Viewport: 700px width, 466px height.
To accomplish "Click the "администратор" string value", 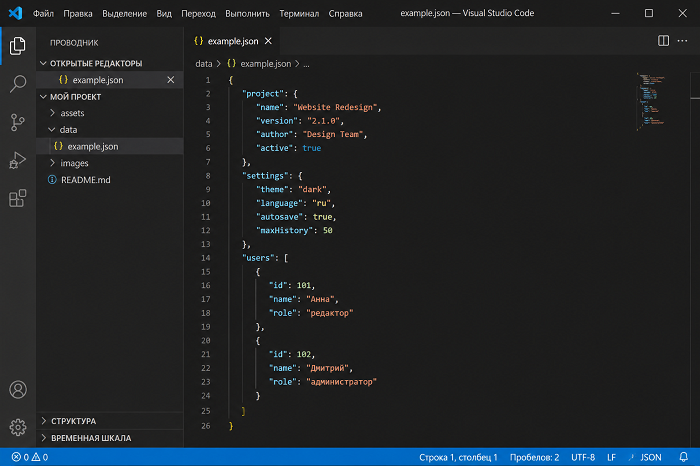I will (341, 382).
